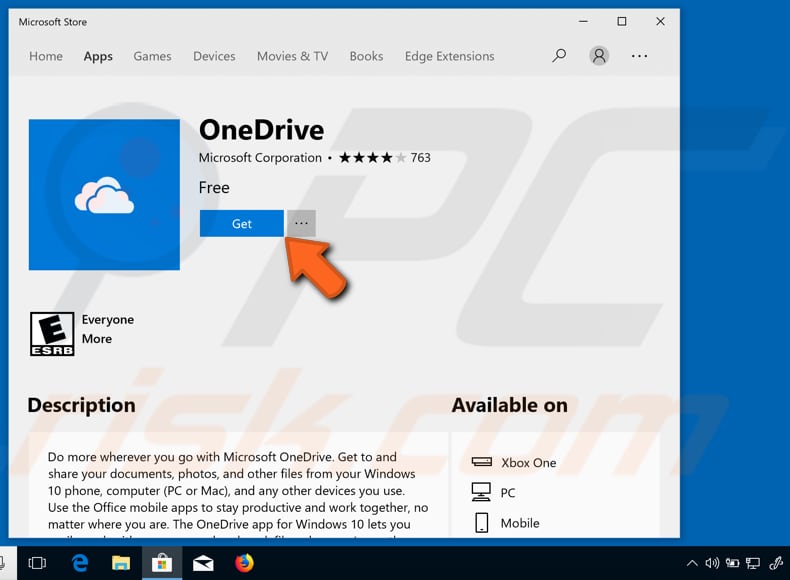Click the Available on heading
790x580 pixels.
(509, 405)
